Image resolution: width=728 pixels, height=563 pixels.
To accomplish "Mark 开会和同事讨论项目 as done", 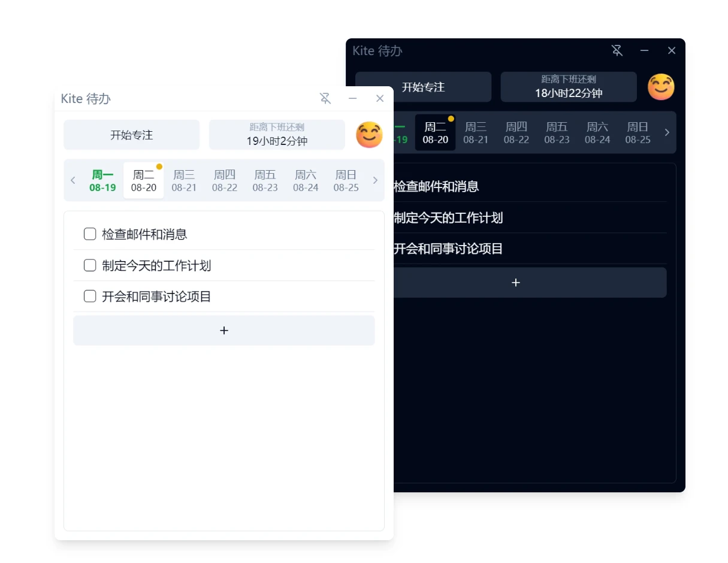I will click(x=90, y=296).
